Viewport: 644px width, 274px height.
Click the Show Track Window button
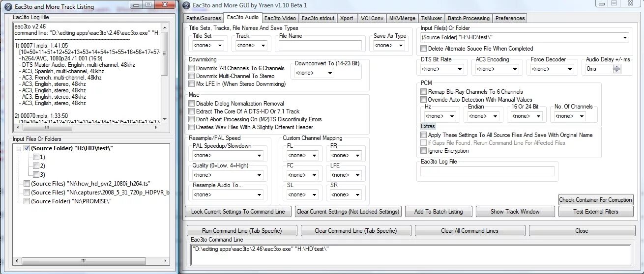[x=515, y=212]
